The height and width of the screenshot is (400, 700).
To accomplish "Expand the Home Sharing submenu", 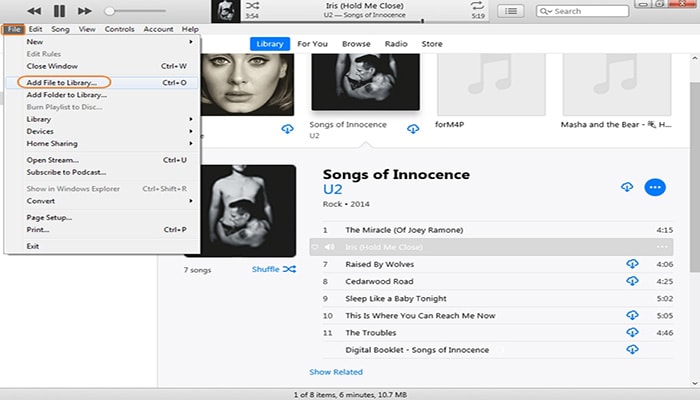I will (102, 143).
